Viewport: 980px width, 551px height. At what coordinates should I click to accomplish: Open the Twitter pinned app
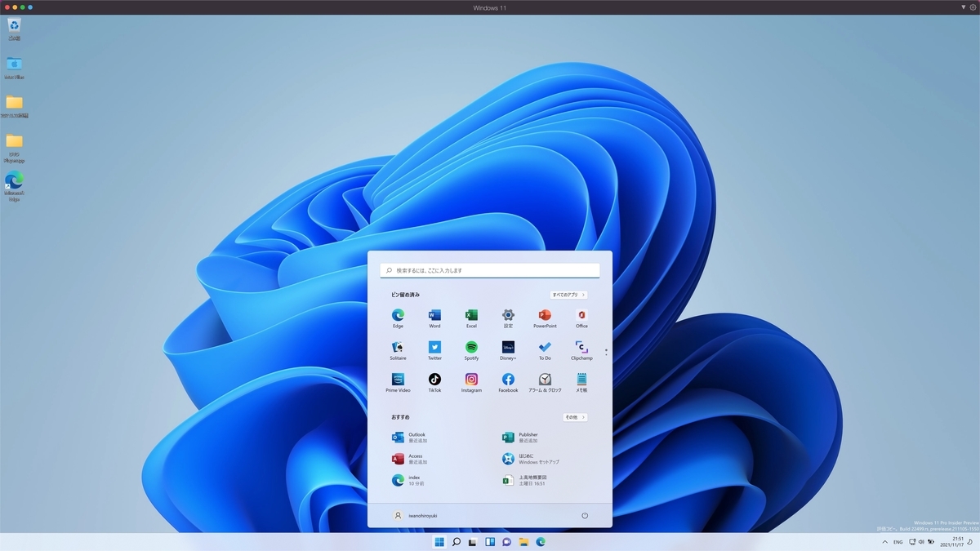pos(434,351)
